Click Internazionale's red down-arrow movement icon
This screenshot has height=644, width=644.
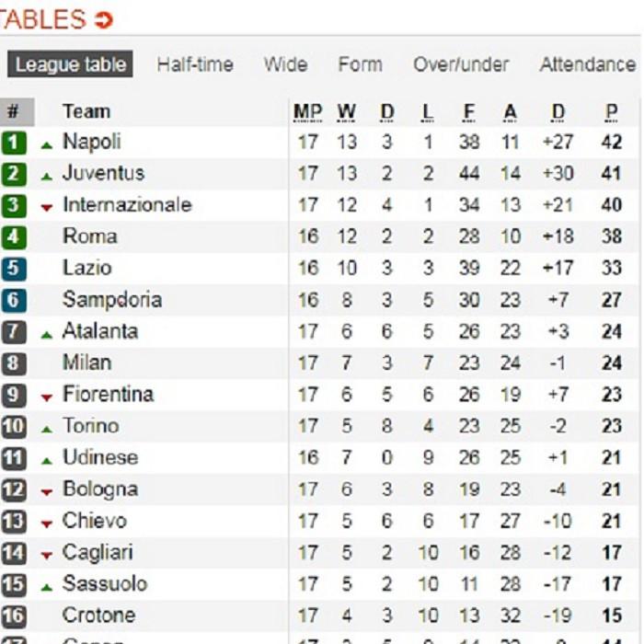tap(47, 207)
